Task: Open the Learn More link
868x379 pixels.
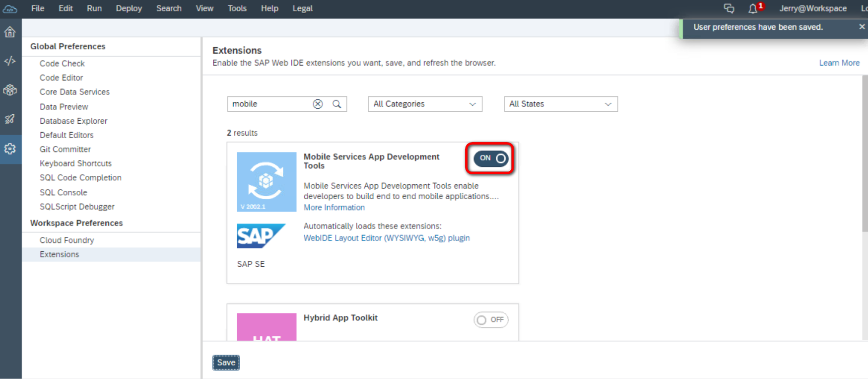Action: [839, 63]
